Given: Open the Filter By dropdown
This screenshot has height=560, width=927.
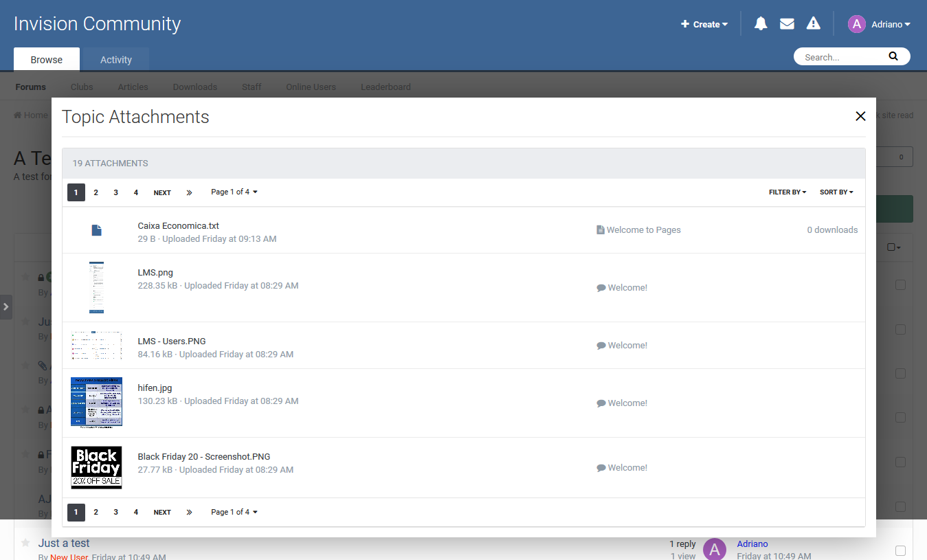Looking at the screenshot, I should 787,192.
